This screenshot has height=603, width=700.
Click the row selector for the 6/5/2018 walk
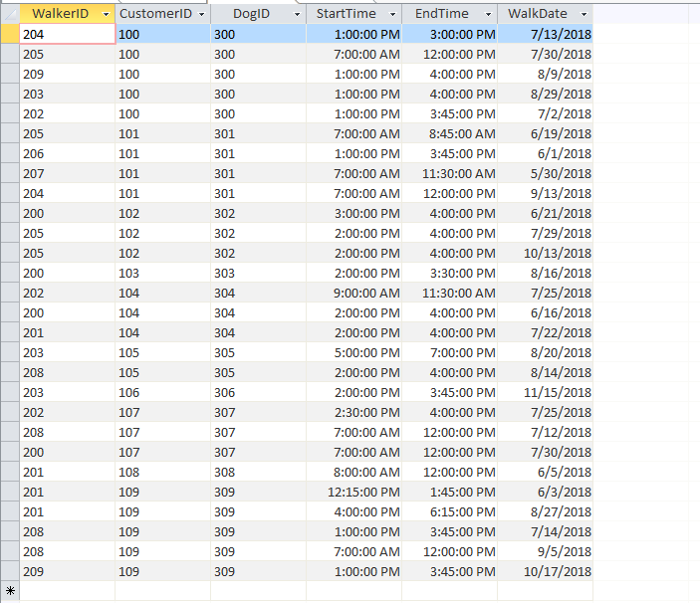[x=10, y=472]
